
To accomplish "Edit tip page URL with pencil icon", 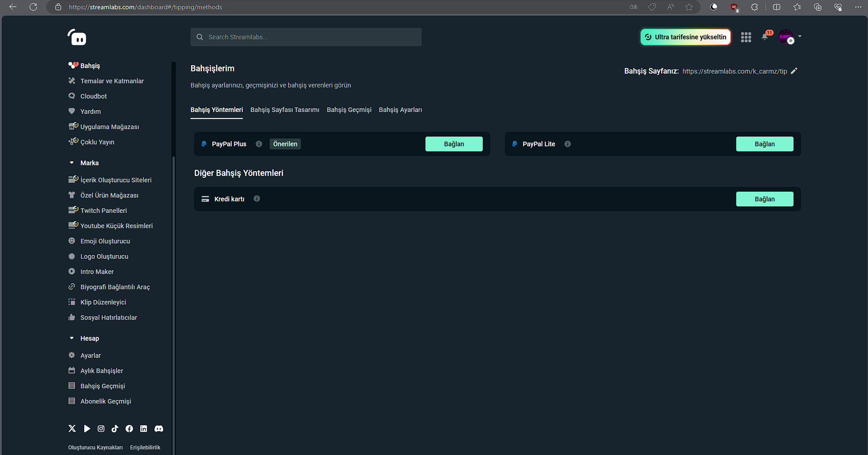I will [794, 71].
